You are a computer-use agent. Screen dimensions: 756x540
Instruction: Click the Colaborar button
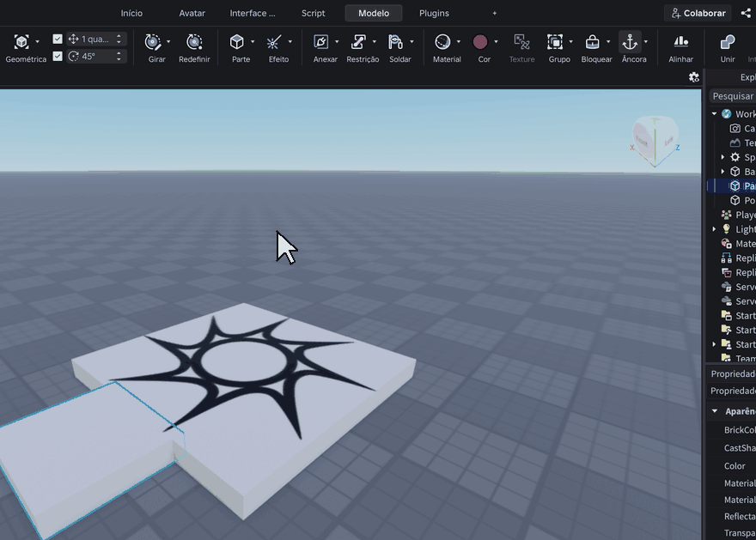click(698, 13)
